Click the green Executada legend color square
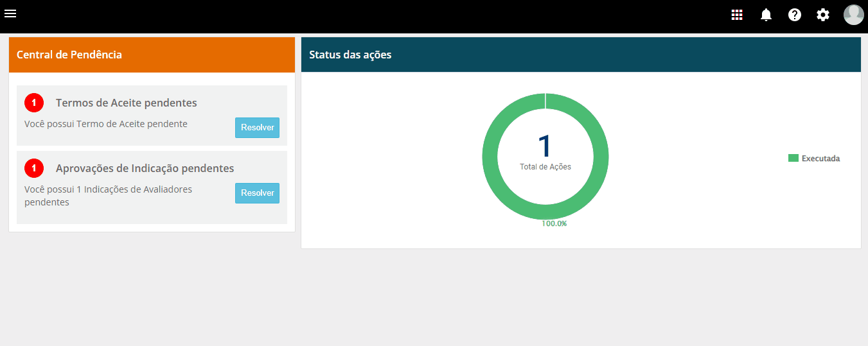The height and width of the screenshot is (346, 868). point(793,159)
